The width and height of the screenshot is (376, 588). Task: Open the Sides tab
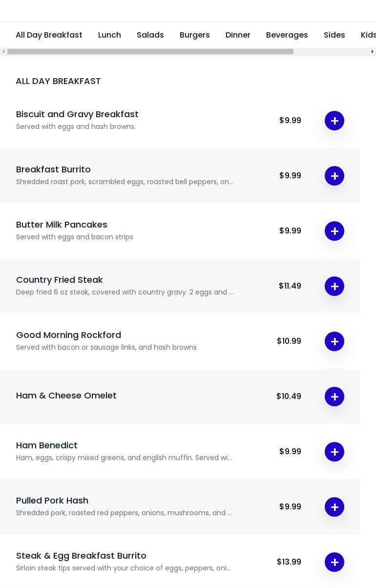tap(334, 35)
